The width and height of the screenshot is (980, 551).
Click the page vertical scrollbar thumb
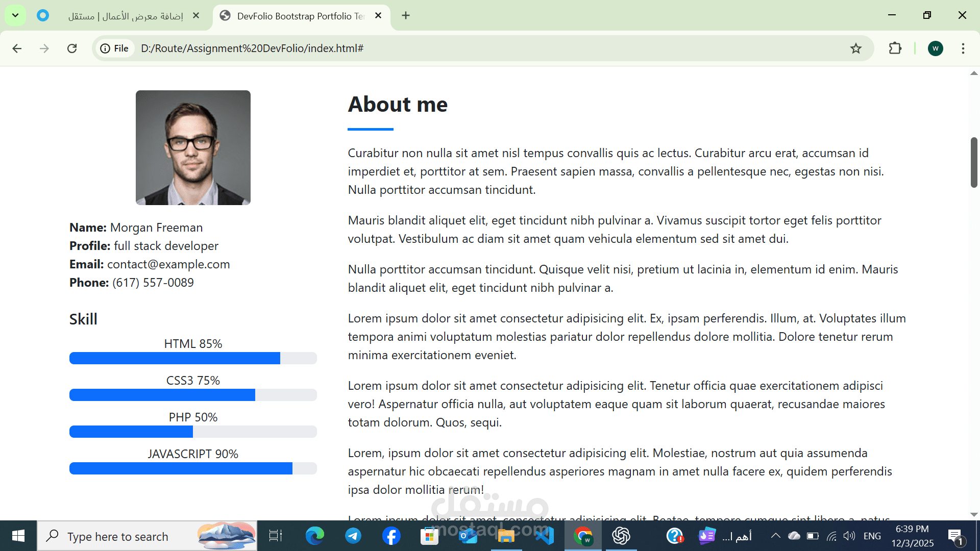point(974,162)
